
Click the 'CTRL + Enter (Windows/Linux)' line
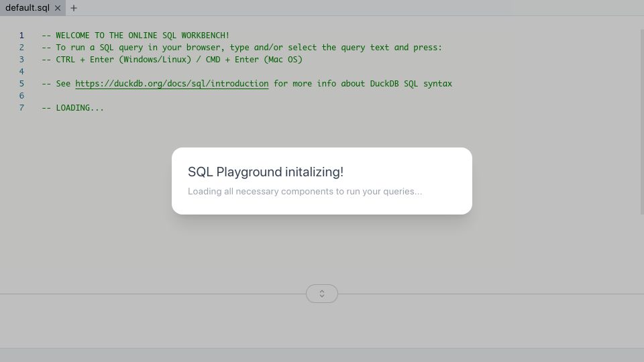[x=172, y=60]
